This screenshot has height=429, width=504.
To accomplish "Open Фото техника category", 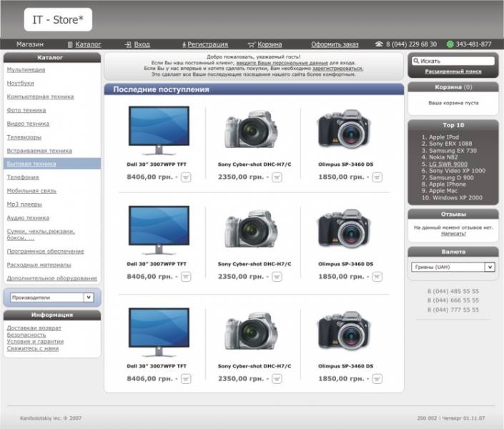I will [x=26, y=110].
